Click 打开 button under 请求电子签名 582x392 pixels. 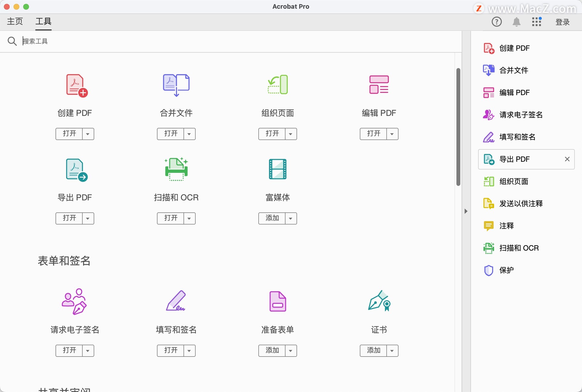[69, 351]
